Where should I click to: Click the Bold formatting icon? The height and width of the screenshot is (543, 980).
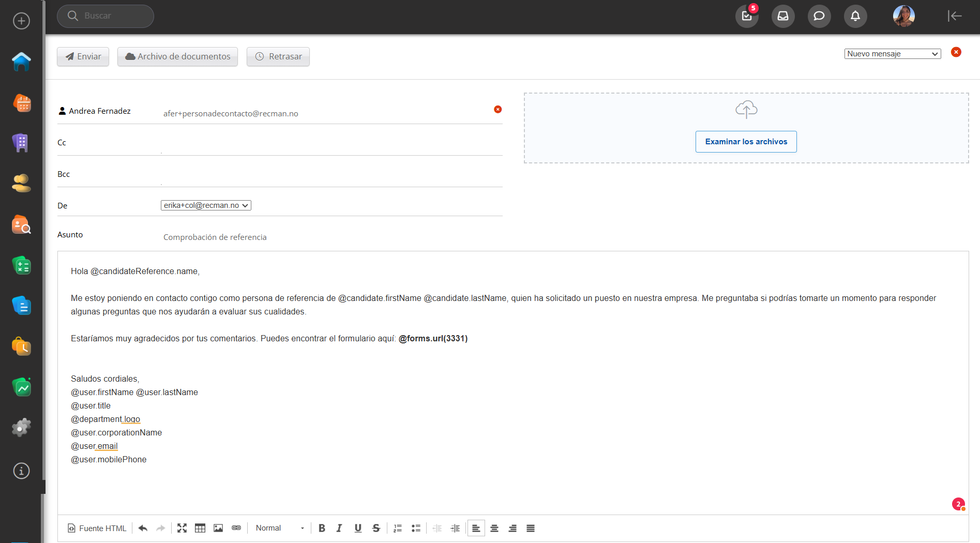(322, 528)
